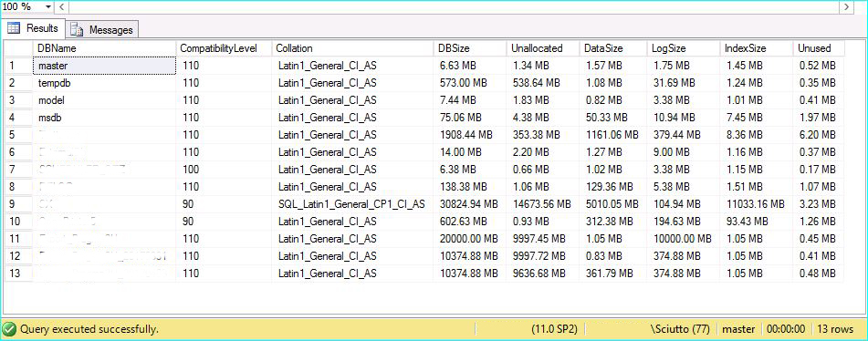Switch to the Messages tab

(x=102, y=29)
